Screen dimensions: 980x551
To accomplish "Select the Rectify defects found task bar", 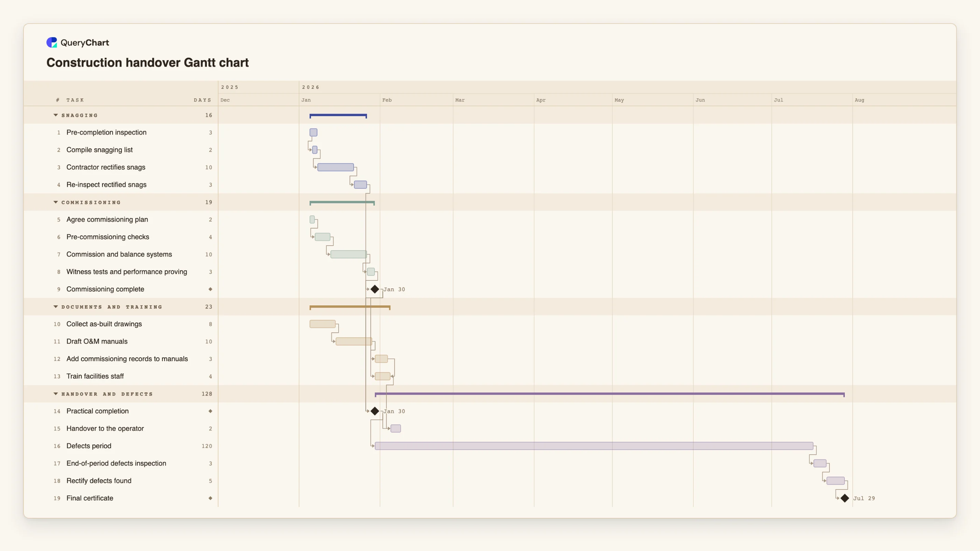I will (835, 481).
